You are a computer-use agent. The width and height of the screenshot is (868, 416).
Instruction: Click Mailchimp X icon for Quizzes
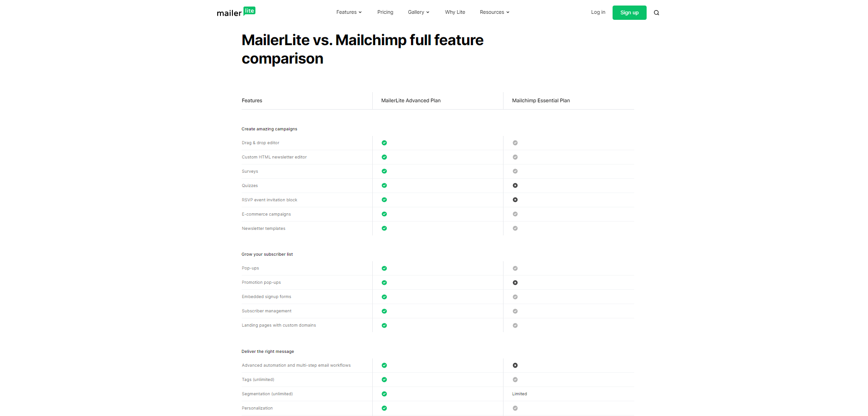515,186
